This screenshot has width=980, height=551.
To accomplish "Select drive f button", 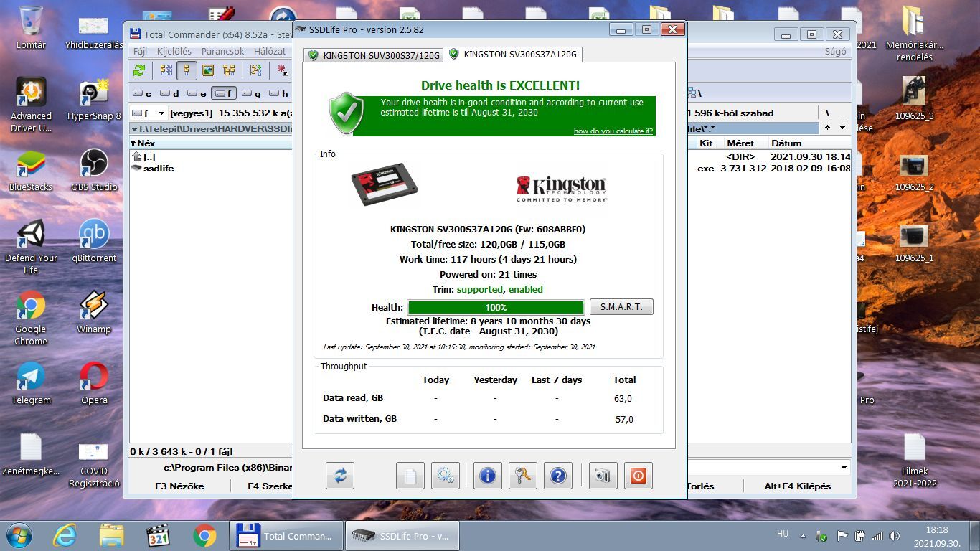I will point(224,93).
